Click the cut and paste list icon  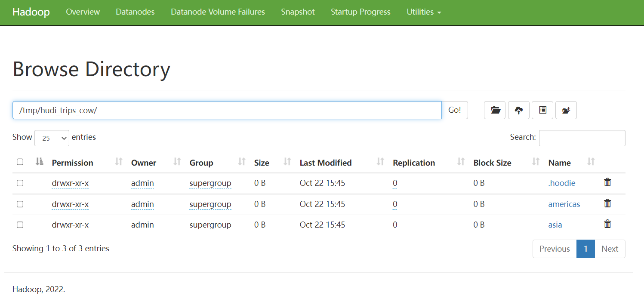542,110
